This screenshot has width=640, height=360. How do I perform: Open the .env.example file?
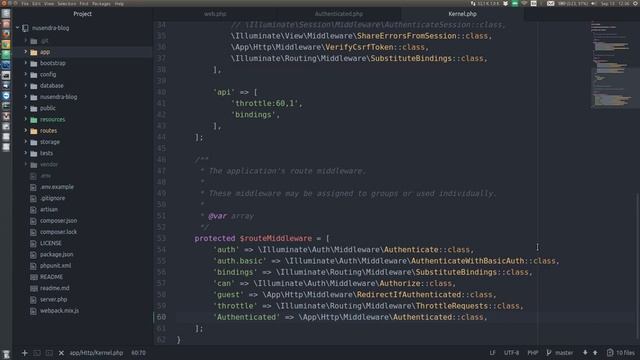[x=57, y=187]
